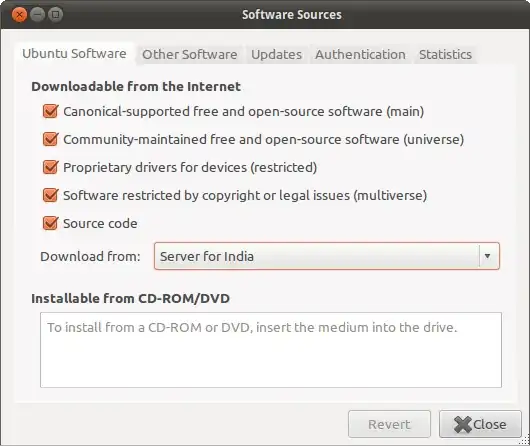Open the Download from server dropdown arrow
This screenshot has height=446, width=530.
(488, 256)
